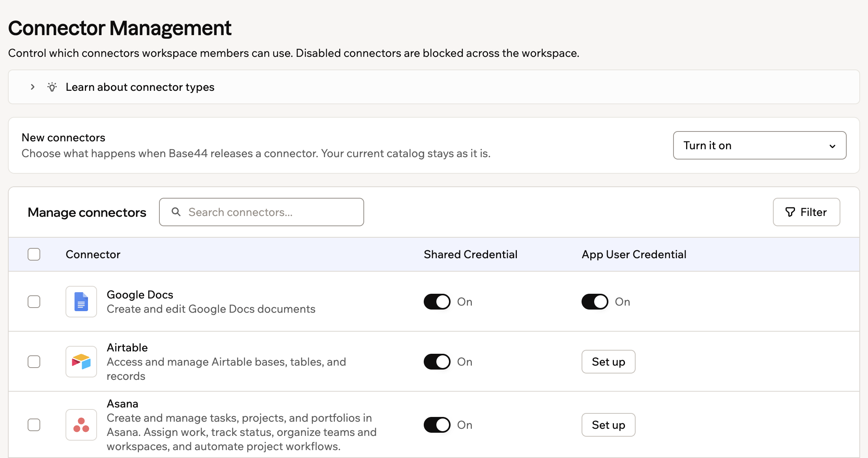Click the Learn about connector types label
The width and height of the screenshot is (868, 458).
[x=140, y=87]
